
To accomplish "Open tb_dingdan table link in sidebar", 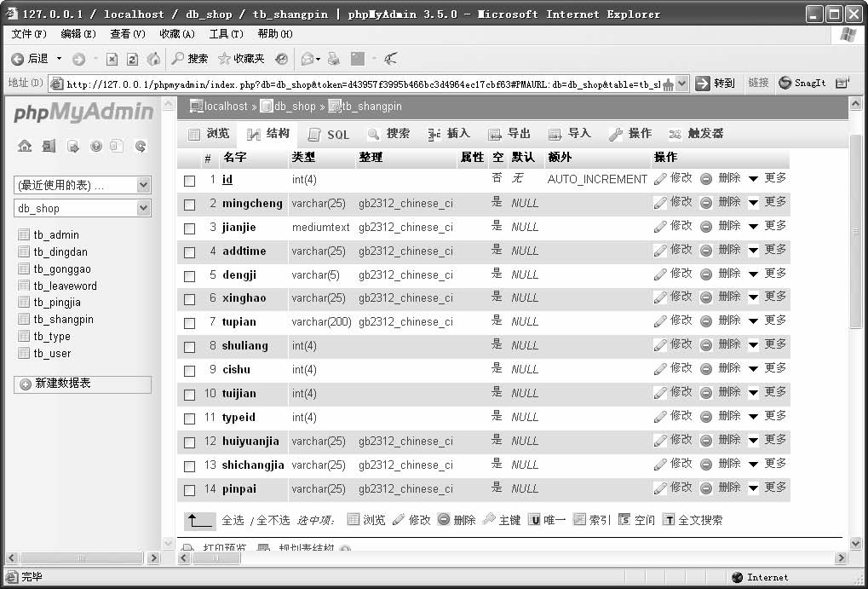I will click(x=60, y=251).
